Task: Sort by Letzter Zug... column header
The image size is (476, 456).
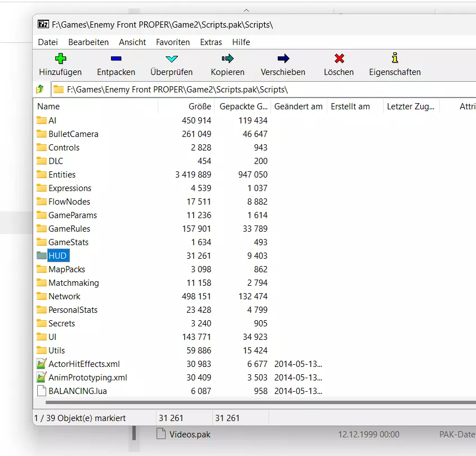Action: click(411, 107)
